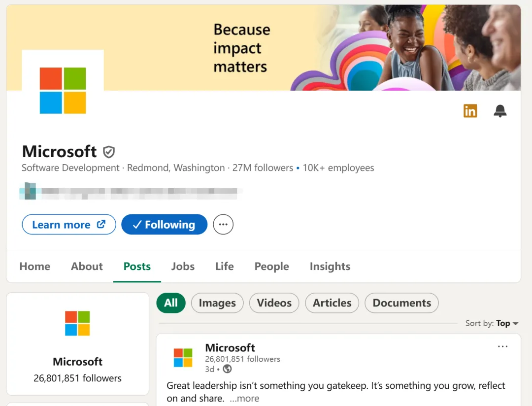Expand the post text with …more
The image size is (532, 406).
click(x=244, y=399)
